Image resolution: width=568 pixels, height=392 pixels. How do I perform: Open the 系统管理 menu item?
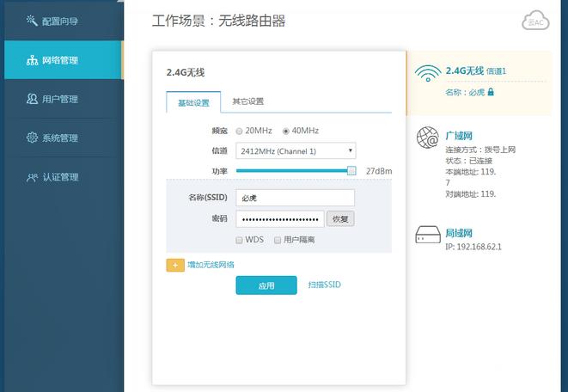[x=64, y=138]
